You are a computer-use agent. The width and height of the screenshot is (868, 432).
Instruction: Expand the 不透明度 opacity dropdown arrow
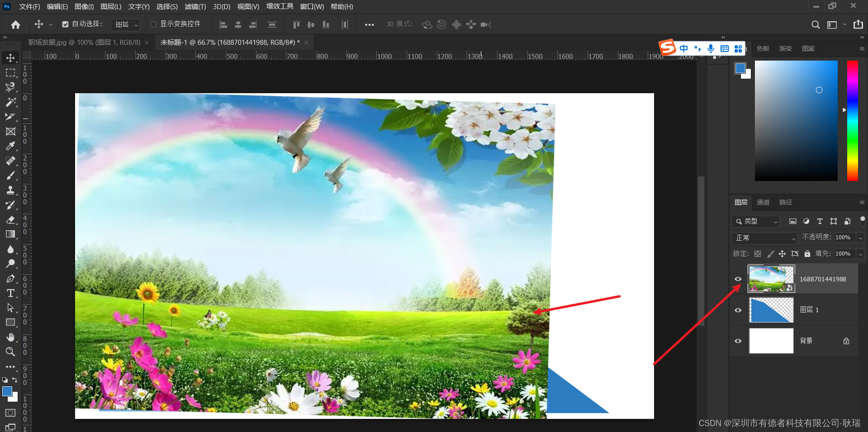coord(860,237)
